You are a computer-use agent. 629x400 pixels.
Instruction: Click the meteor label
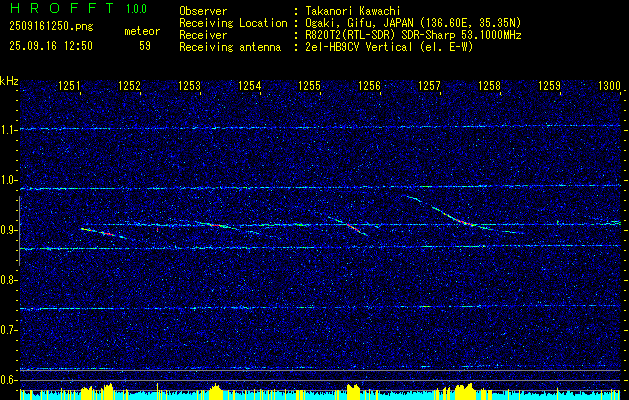(x=142, y=31)
